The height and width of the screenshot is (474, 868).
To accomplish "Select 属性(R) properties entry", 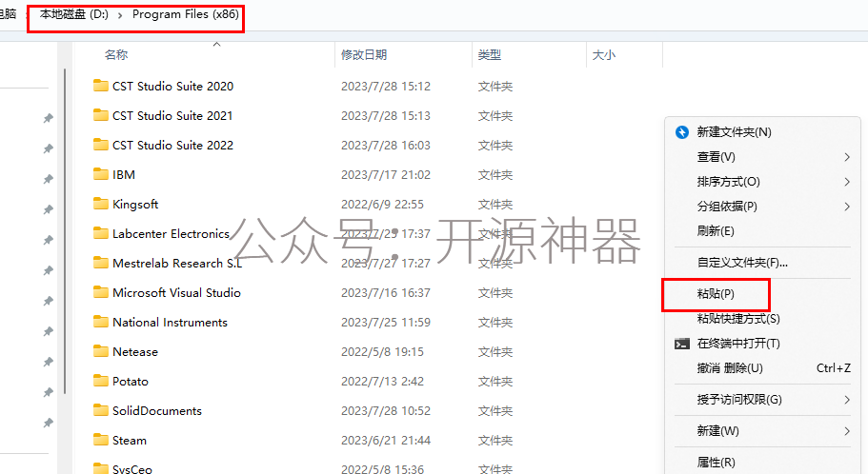I will tap(716, 463).
